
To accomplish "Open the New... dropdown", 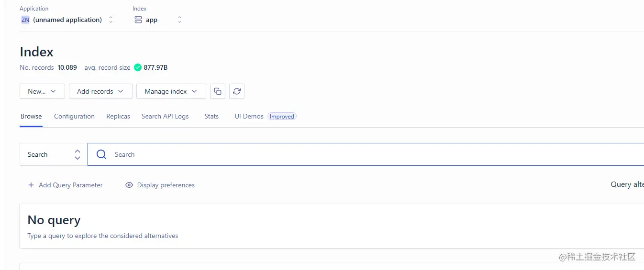I will (x=42, y=91).
